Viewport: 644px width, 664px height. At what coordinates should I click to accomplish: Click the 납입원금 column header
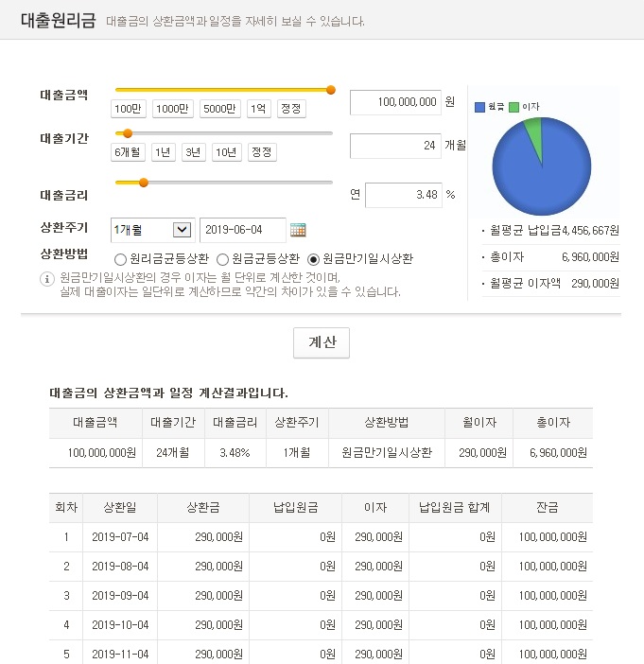[x=296, y=507]
